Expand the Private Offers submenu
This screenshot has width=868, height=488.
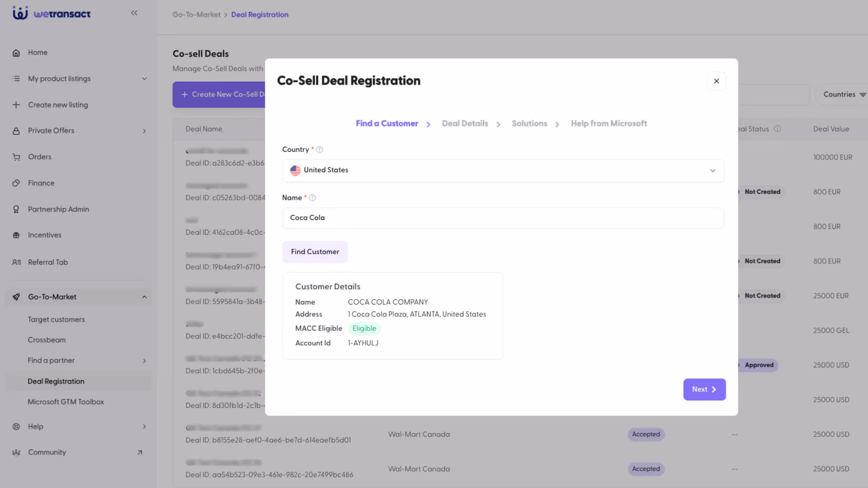pos(144,131)
